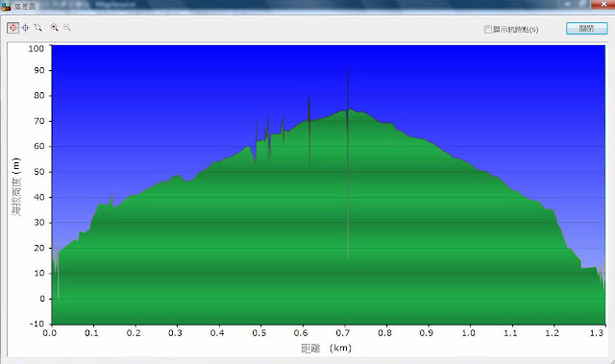Click the 距離 (km) horizontal axis title

327,348
